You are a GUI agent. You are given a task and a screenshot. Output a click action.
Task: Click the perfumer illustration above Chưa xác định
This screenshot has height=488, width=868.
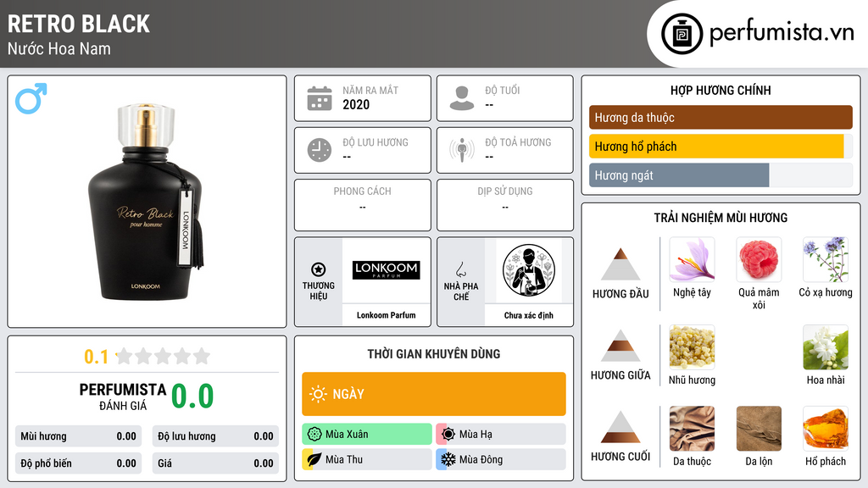(x=529, y=270)
